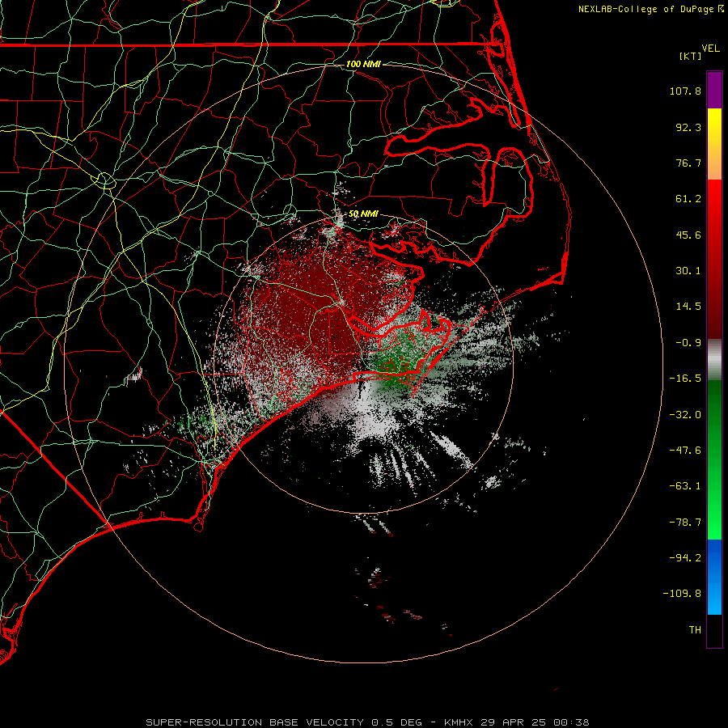Select the -63.1 velocity legend value
The image size is (728, 728).
[685, 486]
